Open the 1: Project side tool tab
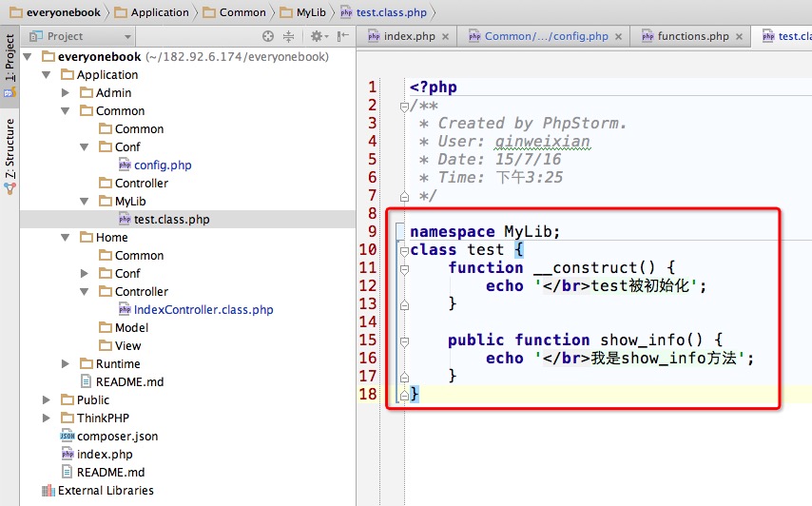Image resolution: width=812 pixels, height=506 pixels. tap(10, 66)
